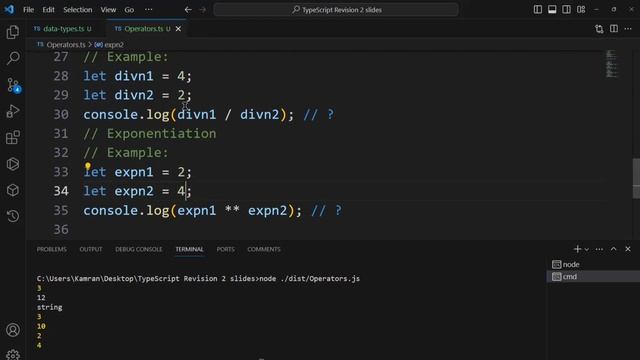Image resolution: width=640 pixels, height=360 pixels.
Task: Open the View menu
Action: click(x=108, y=9)
